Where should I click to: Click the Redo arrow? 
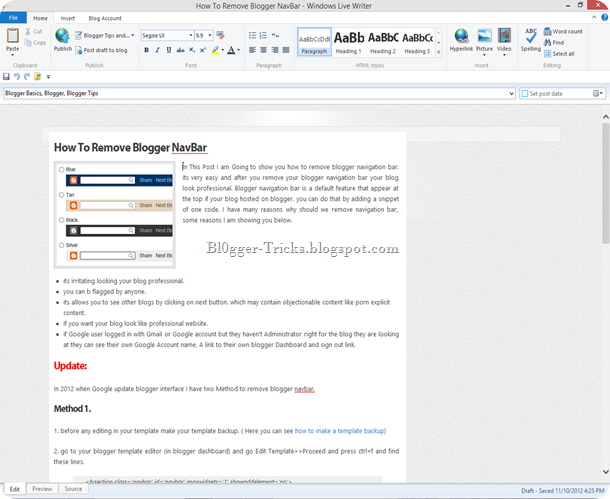(x=27, y=77)
